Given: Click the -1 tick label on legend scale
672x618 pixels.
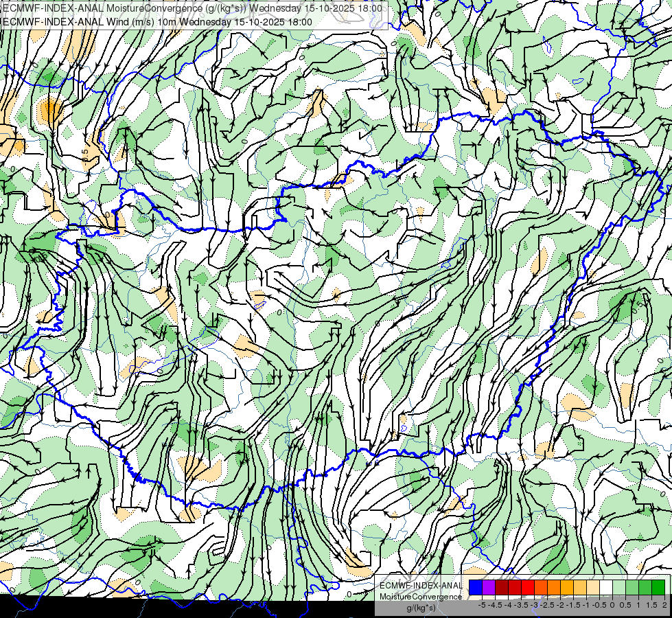Looking at the screenshot, I should [586, 605].
